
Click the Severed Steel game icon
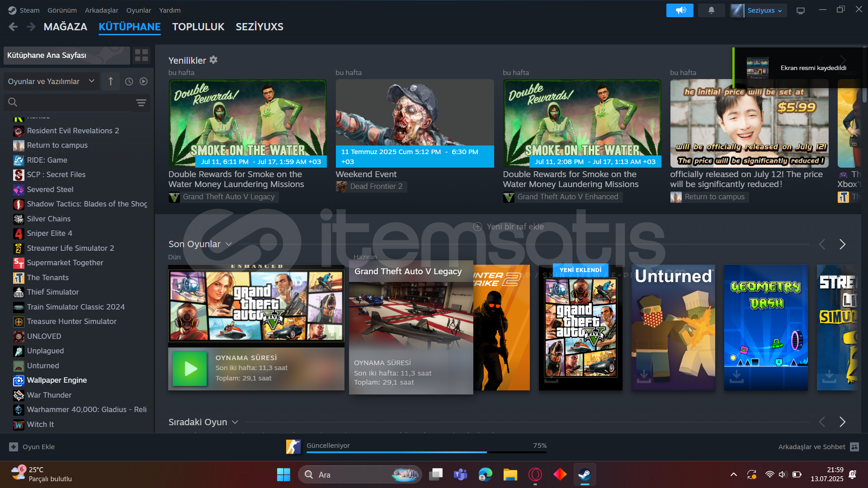pos(19,190)
